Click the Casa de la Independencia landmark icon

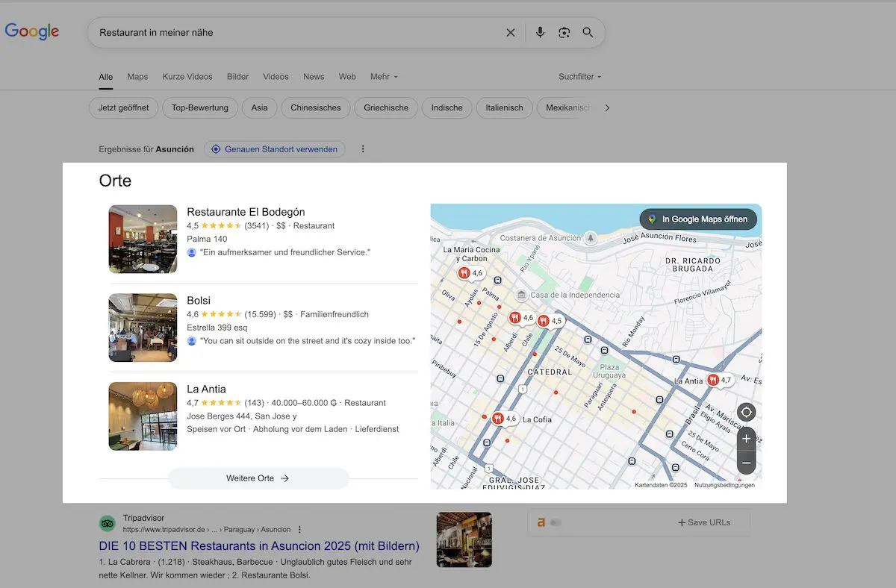point(521,295)
